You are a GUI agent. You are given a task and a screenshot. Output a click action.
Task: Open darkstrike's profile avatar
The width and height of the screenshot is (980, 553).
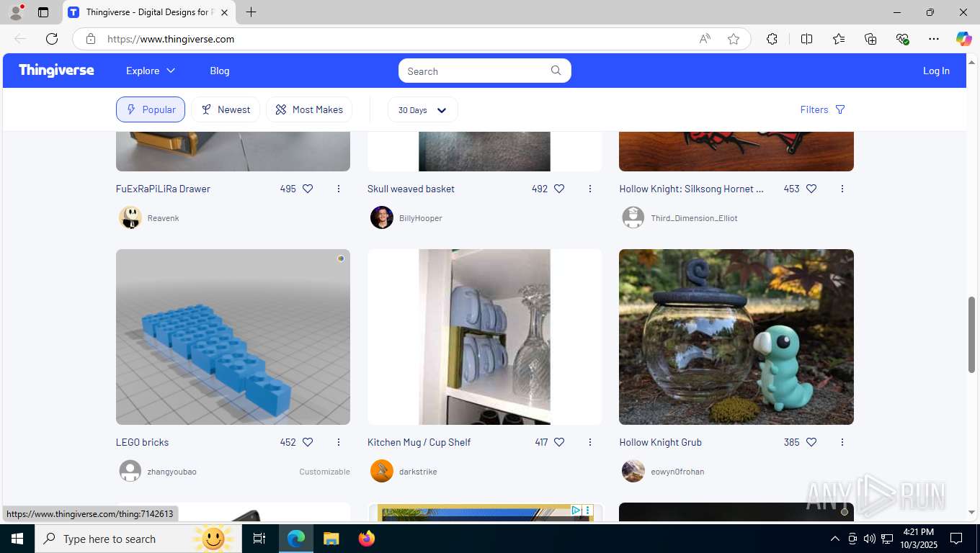coord(382,471)
